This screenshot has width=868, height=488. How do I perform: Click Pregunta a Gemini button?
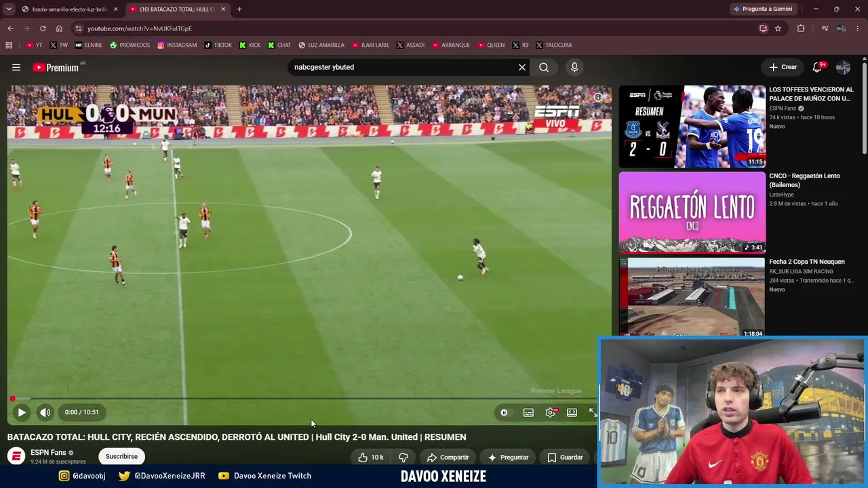tap(762, 9)
